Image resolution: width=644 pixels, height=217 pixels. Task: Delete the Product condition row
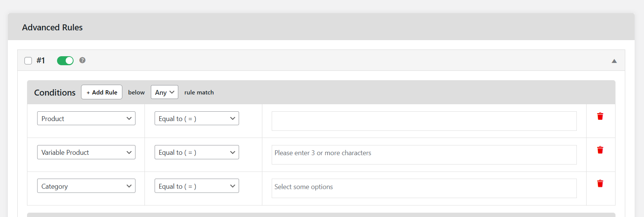tap(600, 116)
